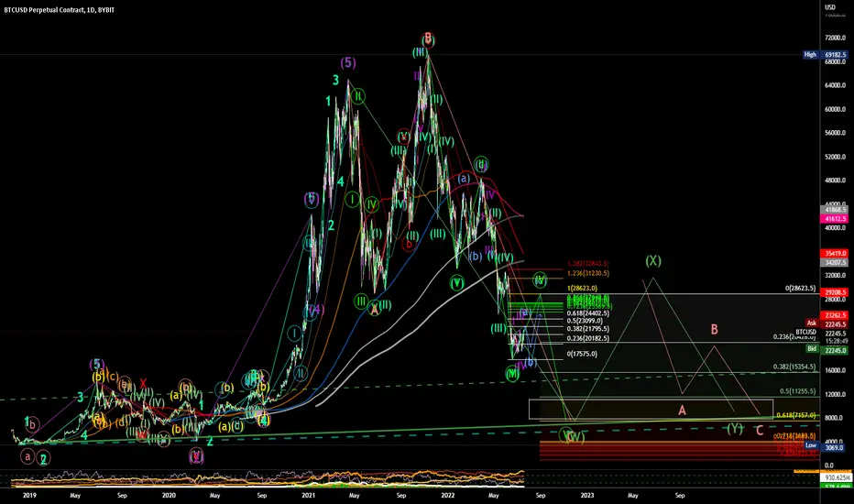Select the green (Y) wave label
Viewport: 854px width, 504px height.
735,429
